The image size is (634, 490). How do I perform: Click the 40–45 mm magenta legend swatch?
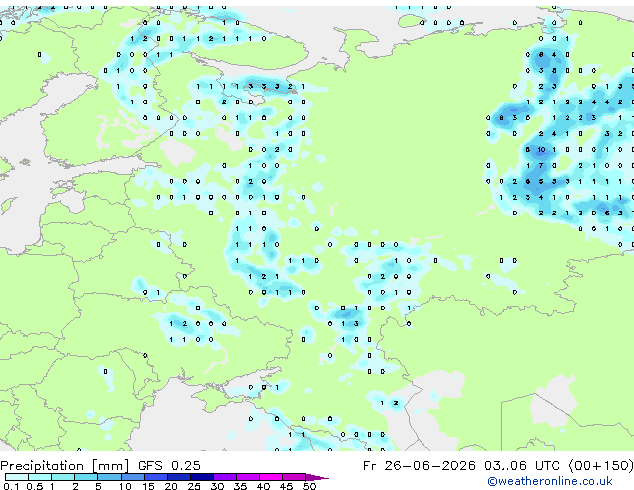click(271, 477)
